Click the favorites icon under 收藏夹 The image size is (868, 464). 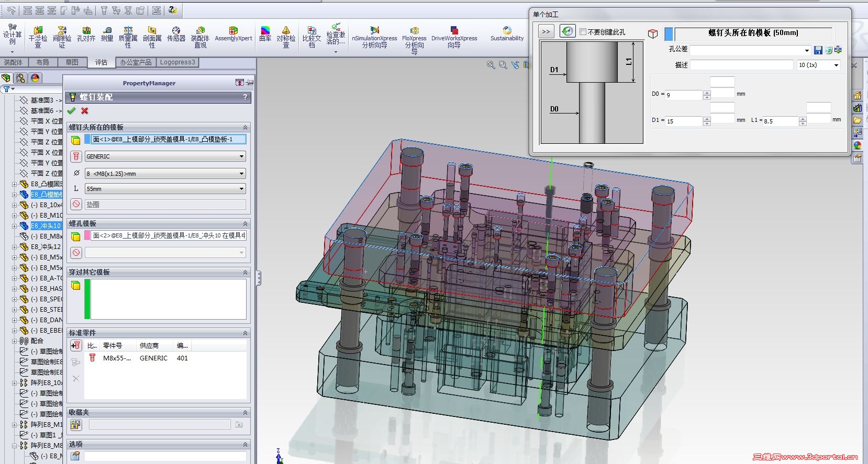tap(76, 425)
